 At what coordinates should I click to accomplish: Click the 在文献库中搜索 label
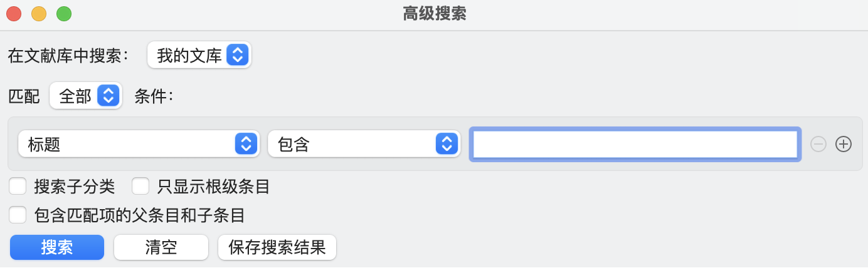tap(68, 56)
